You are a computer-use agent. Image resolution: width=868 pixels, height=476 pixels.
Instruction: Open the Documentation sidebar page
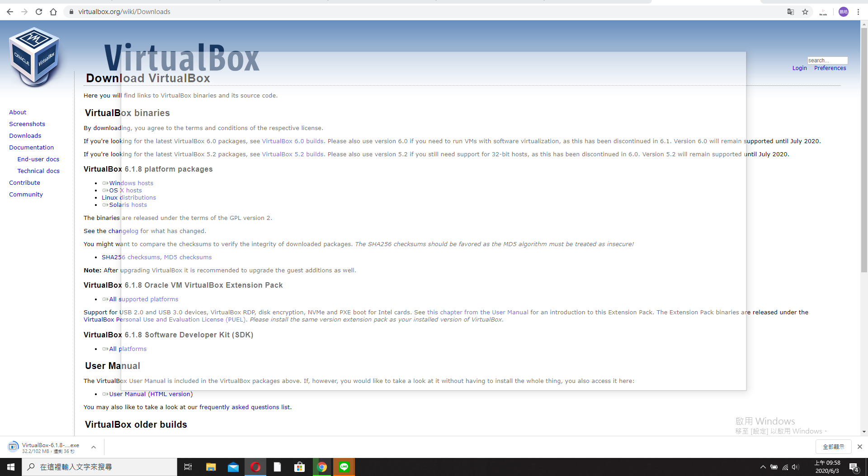[31, 147]
